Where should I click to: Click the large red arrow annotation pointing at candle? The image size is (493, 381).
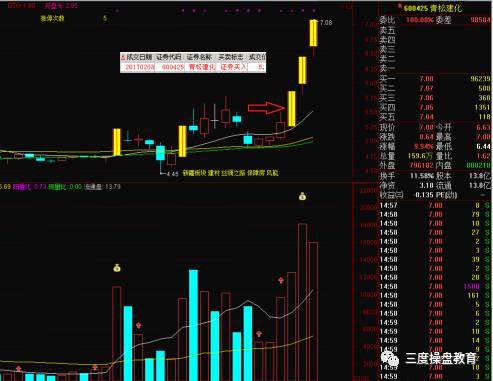coord(267,108)
